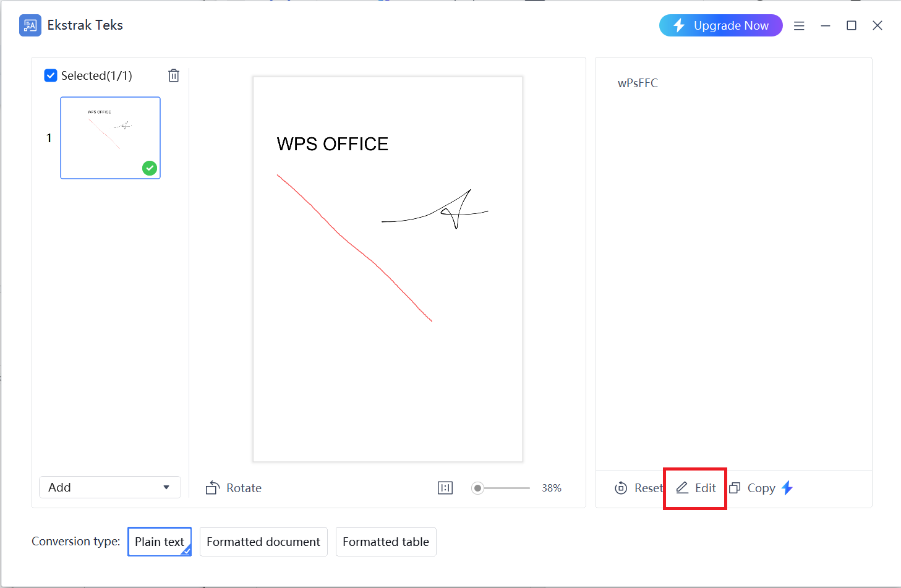901x588 pixels.
Task: Copy the recognized text output
Action: point(753,488)
